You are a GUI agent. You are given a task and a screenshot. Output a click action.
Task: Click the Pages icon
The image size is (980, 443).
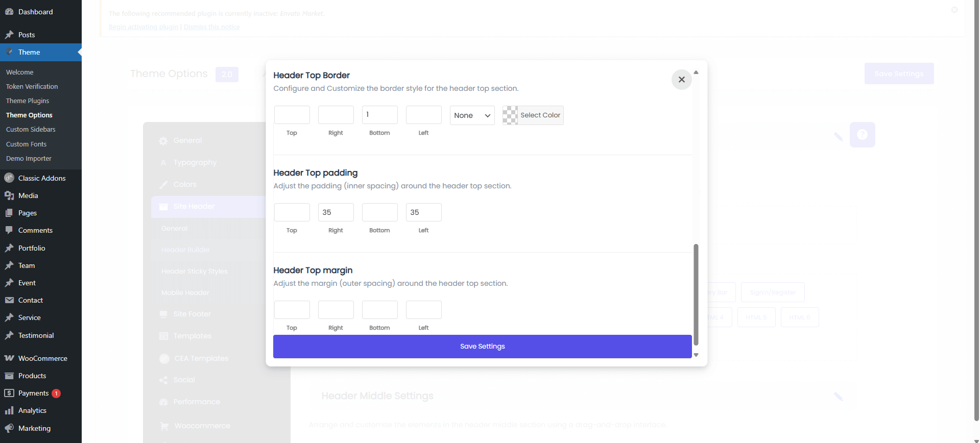tap(9, 213)
